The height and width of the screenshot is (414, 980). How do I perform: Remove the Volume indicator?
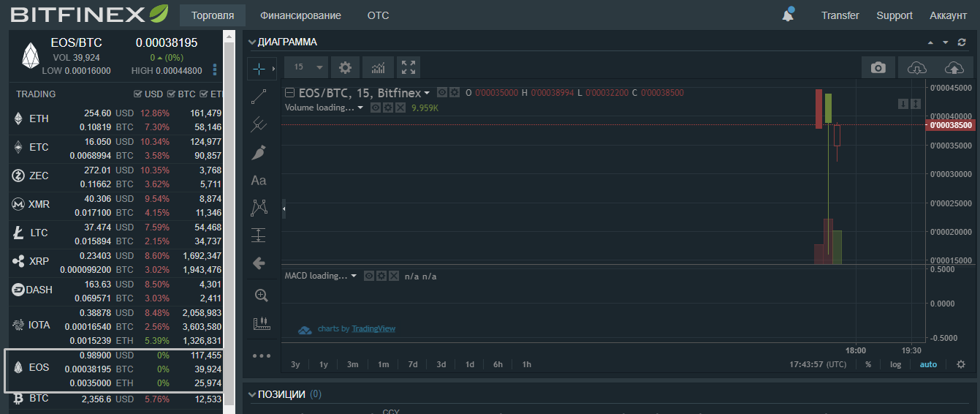point(399,108)
